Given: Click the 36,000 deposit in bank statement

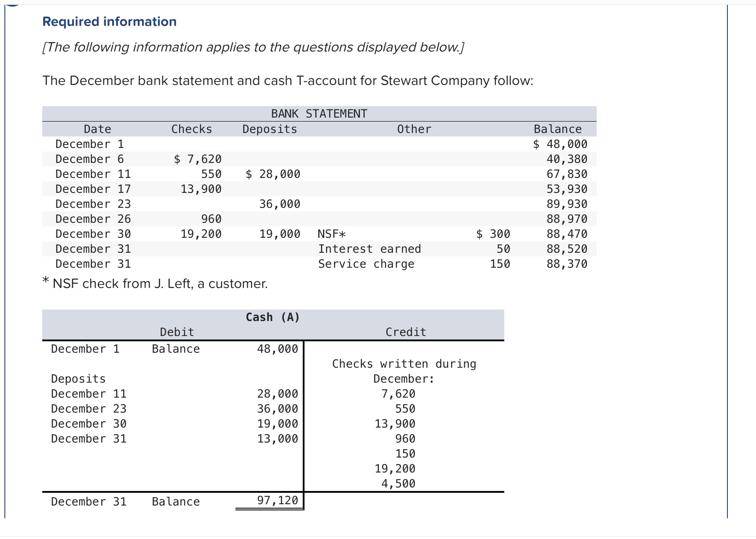Looking at the screenshot, I should pos(280,204).
